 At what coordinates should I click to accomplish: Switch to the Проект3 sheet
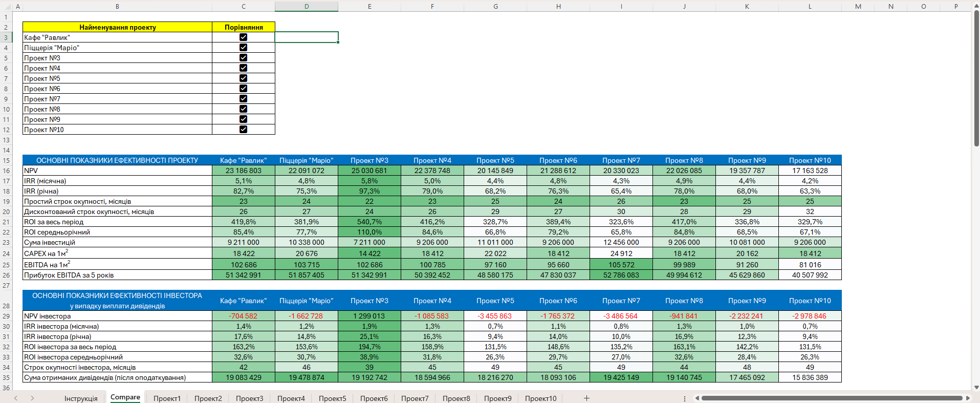(x=250, y=398)
